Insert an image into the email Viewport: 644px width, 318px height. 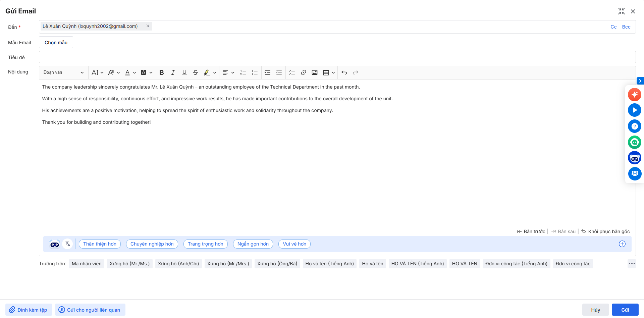(315, 72)
